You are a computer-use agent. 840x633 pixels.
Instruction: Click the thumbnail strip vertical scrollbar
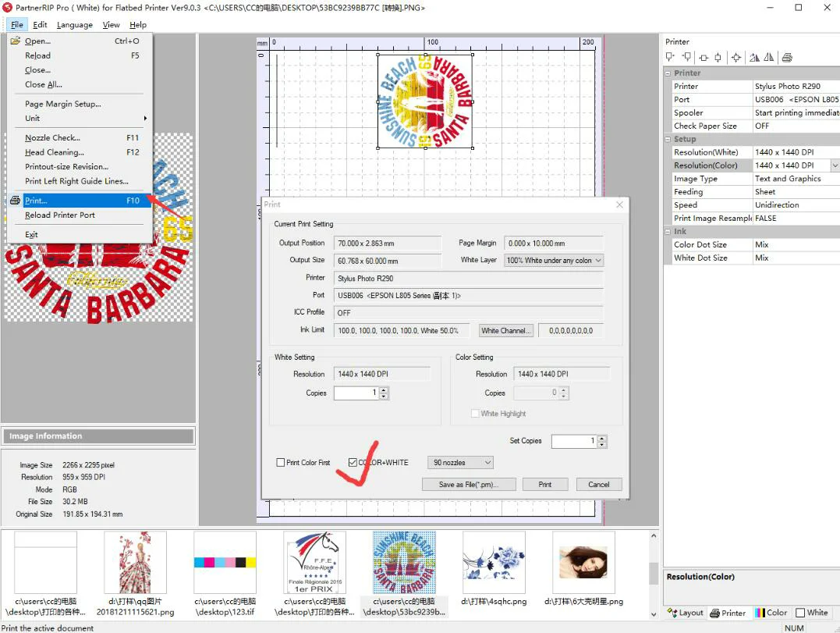pyautogui.click(x=654, y=574)
